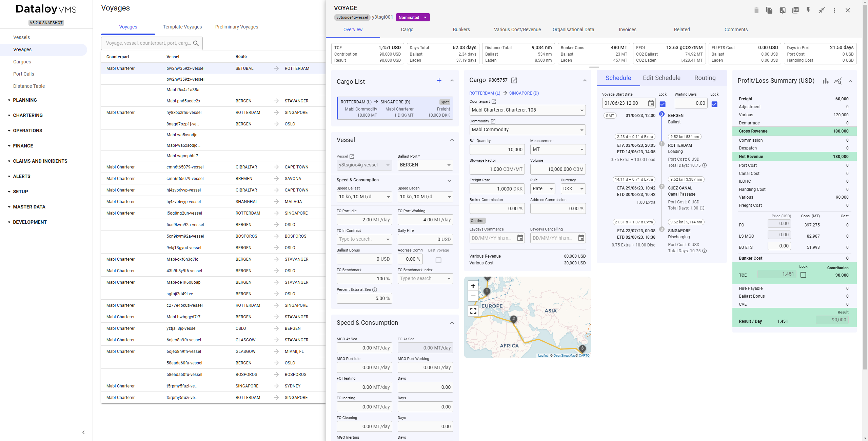Add cargo with plus icon
Image resolution: width=868 pixels, height=441 pixels.
click(439, 80)
